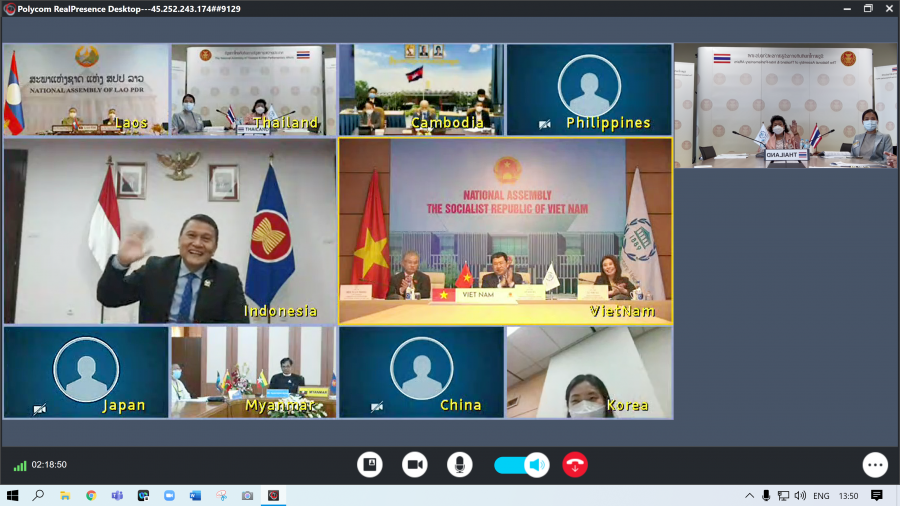This screenshot has height=506, width=900.
Task: Open the contacts directory button
Action: [370, 464]
